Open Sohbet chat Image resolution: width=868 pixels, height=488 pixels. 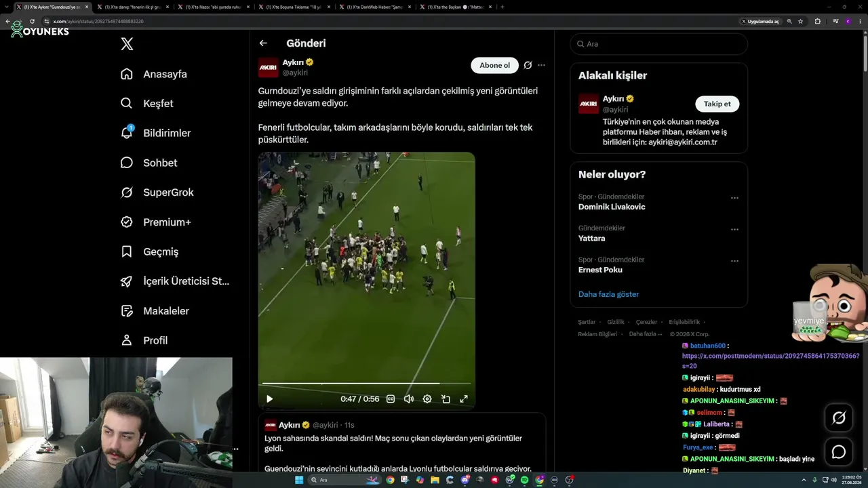click(x=149, y=163)
